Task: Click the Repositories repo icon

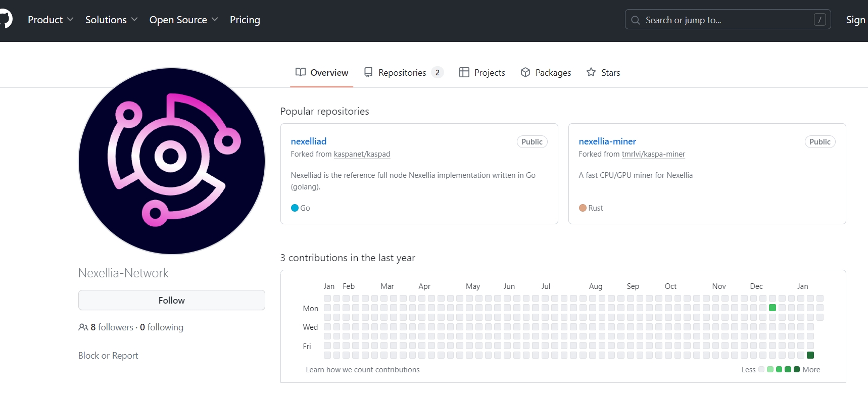Action: pyautogui.click(x=368, y=72)
